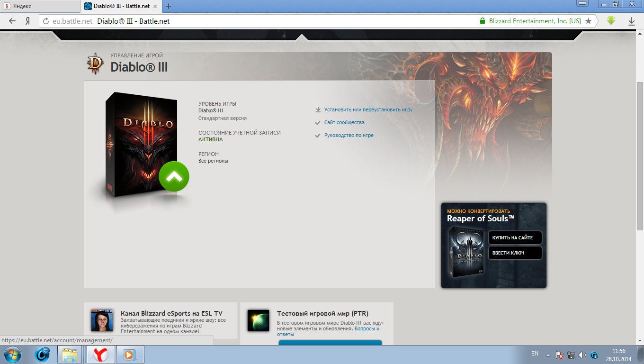Click the 'Ввести ключ' button
Screen dimensions: 644x364
(515, 253)
